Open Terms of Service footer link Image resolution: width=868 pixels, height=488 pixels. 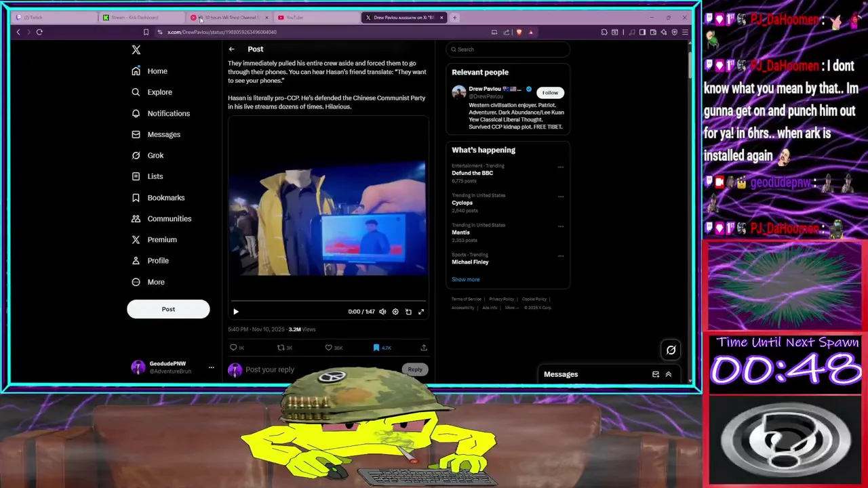coord(467,299)
